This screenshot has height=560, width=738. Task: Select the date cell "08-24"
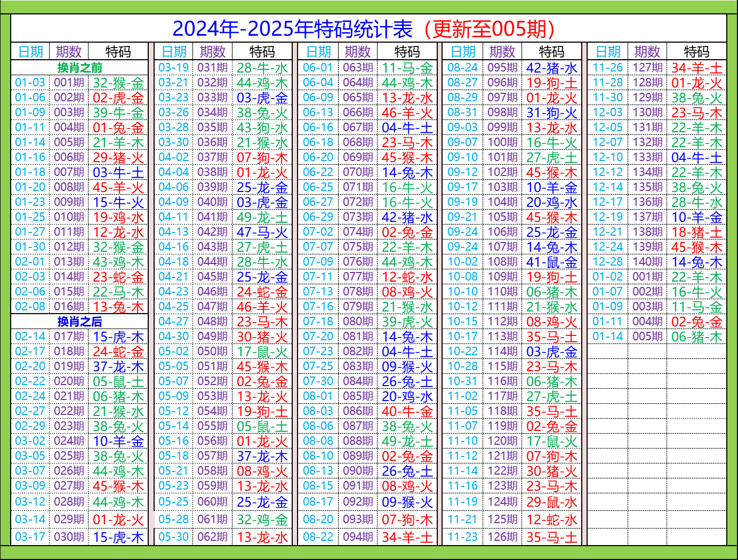tap(462, 68)
